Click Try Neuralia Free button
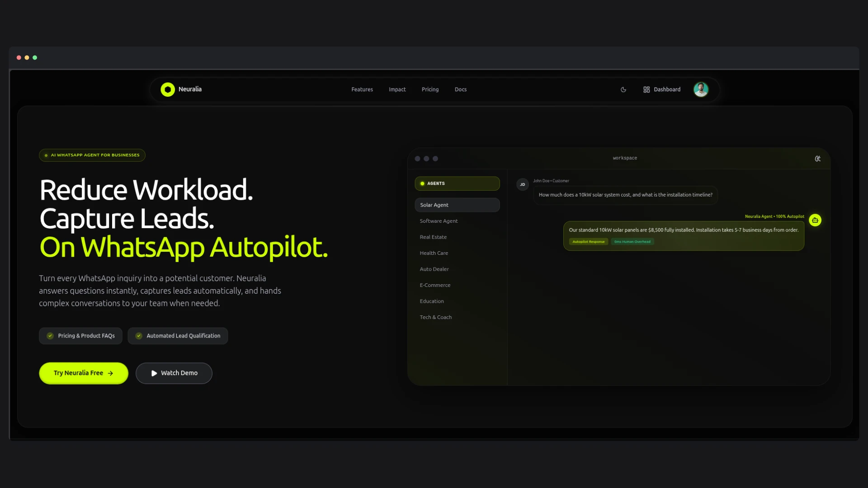Screen dimensions: 868x488 pyautogui.click(x=84, y=373)
